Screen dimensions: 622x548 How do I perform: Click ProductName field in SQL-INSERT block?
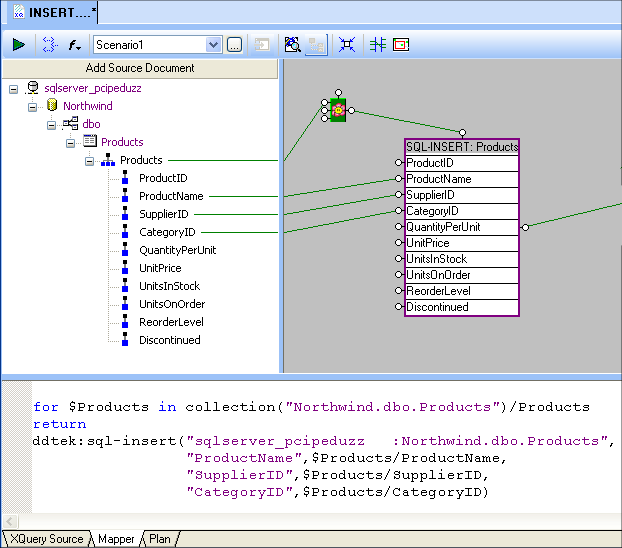coord(462,179)
